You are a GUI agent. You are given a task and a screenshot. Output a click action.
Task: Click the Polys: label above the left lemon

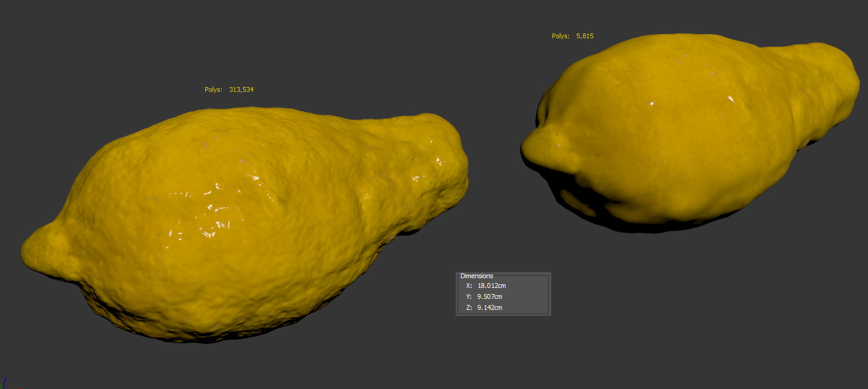click(213, 89)
